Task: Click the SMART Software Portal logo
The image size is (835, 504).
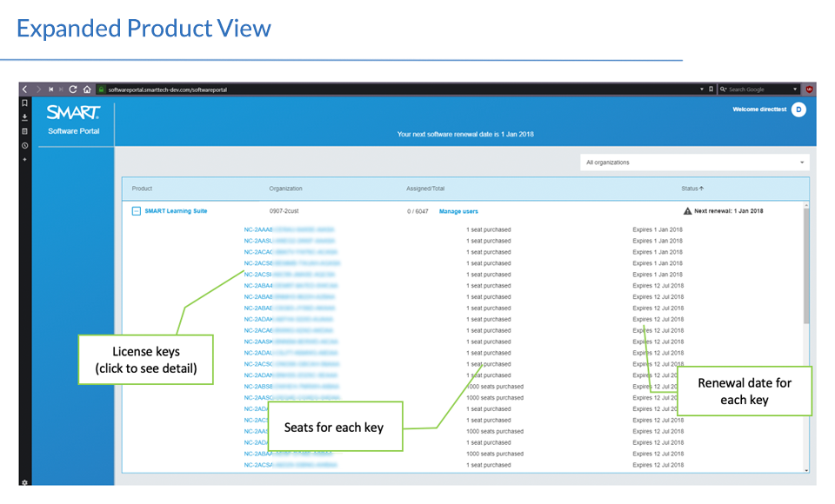Action: click(x=73, y=119)
